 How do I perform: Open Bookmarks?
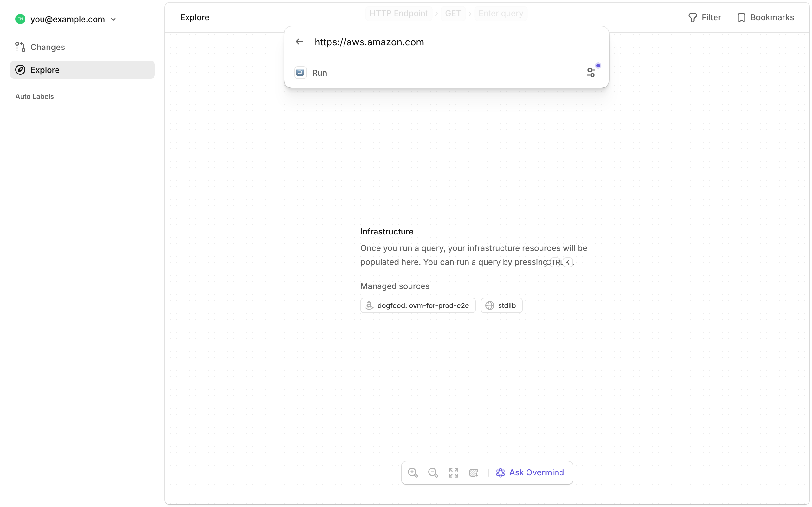pyautogui.click(x=766, y=17)
